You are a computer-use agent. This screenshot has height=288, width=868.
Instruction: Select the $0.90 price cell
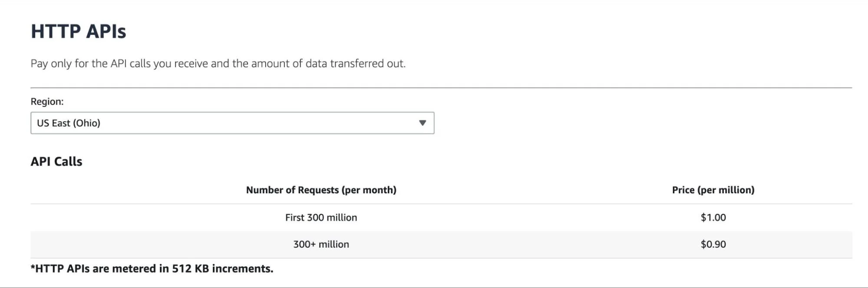click(x=713, y=244)
